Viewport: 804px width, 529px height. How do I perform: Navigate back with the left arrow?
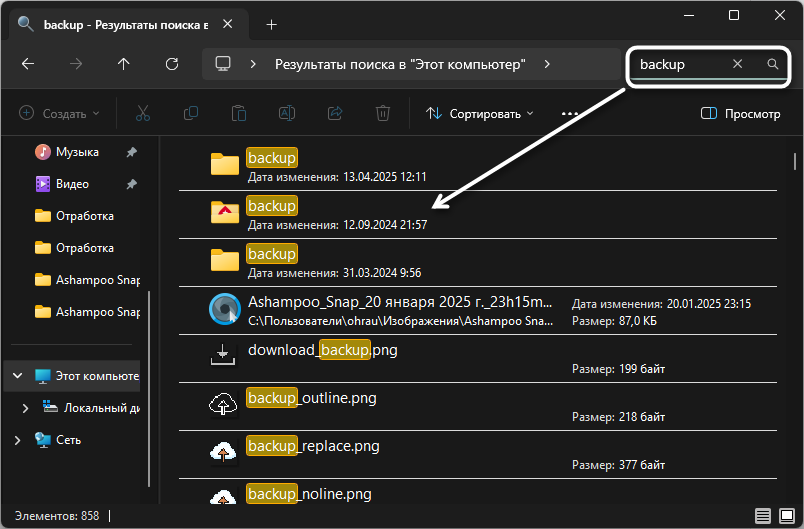click(x=28, y=64)
